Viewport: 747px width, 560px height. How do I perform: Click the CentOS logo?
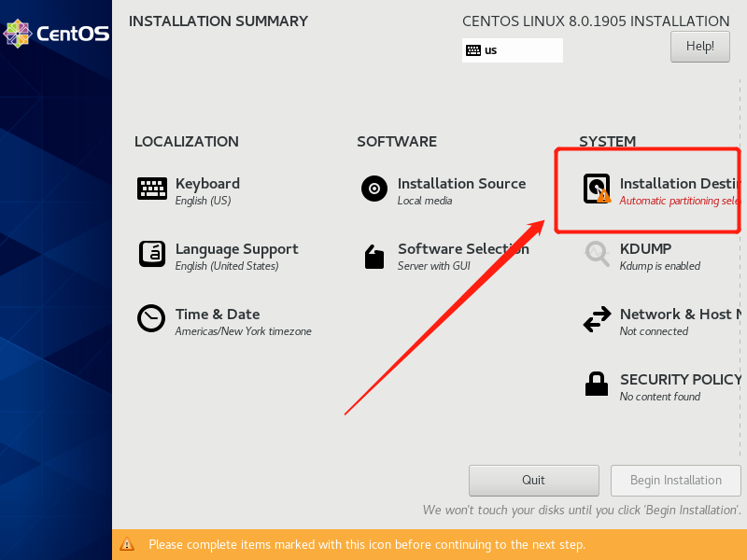pos(56,34)
